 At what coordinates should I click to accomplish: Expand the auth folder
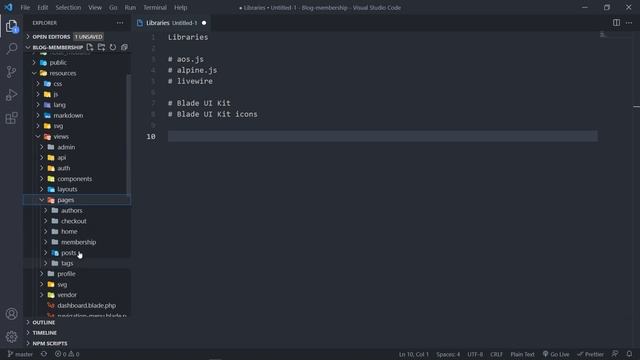(x=64, y=168)
